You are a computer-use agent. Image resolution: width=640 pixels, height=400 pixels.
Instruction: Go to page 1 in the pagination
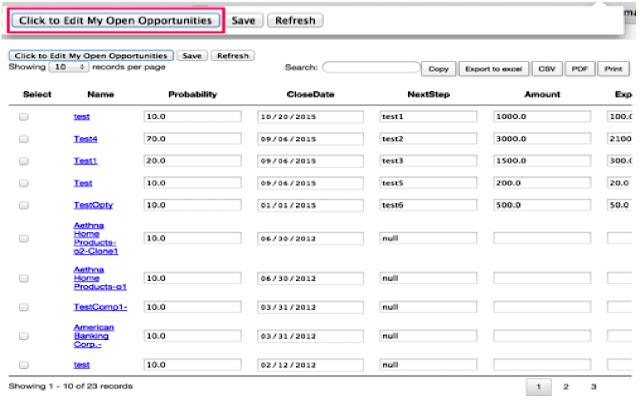click(538, 387)
